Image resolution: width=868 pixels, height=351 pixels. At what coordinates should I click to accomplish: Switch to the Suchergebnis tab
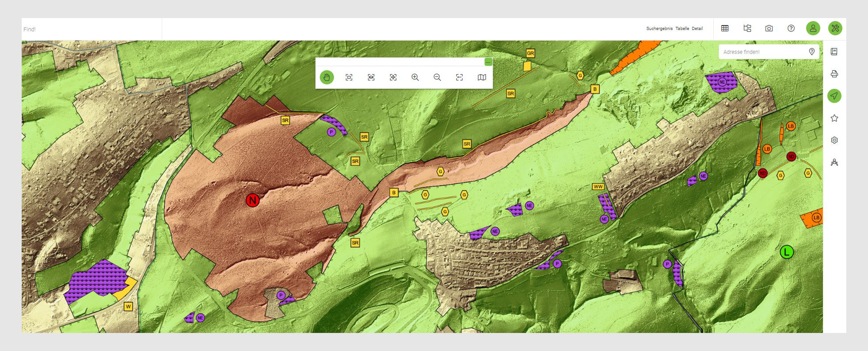659,29
